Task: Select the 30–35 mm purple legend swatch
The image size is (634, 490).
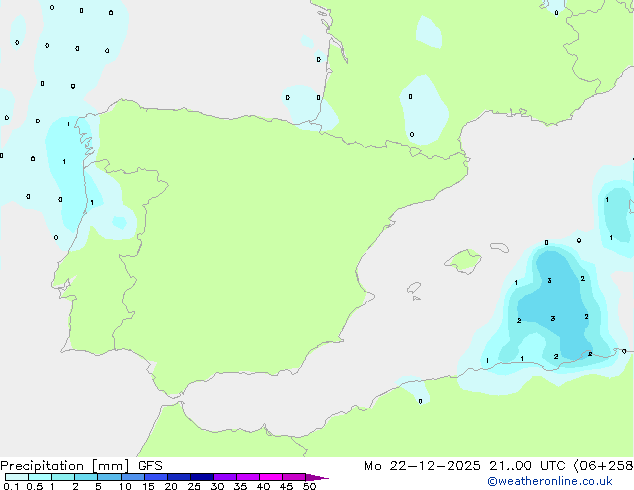Action: point(225,477)
